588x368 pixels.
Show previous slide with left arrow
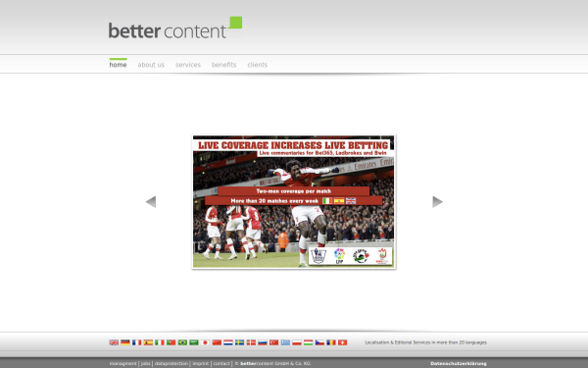(151, 201)
